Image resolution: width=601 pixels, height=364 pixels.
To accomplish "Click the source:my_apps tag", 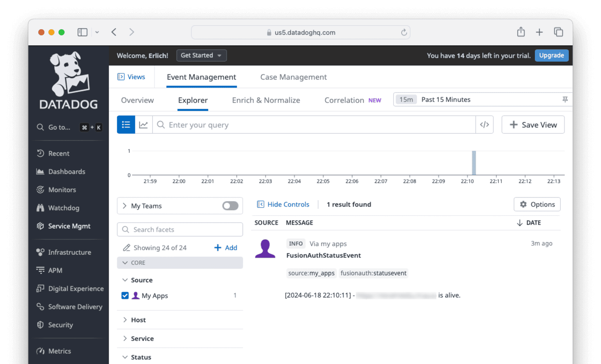I will pos(311,273).
